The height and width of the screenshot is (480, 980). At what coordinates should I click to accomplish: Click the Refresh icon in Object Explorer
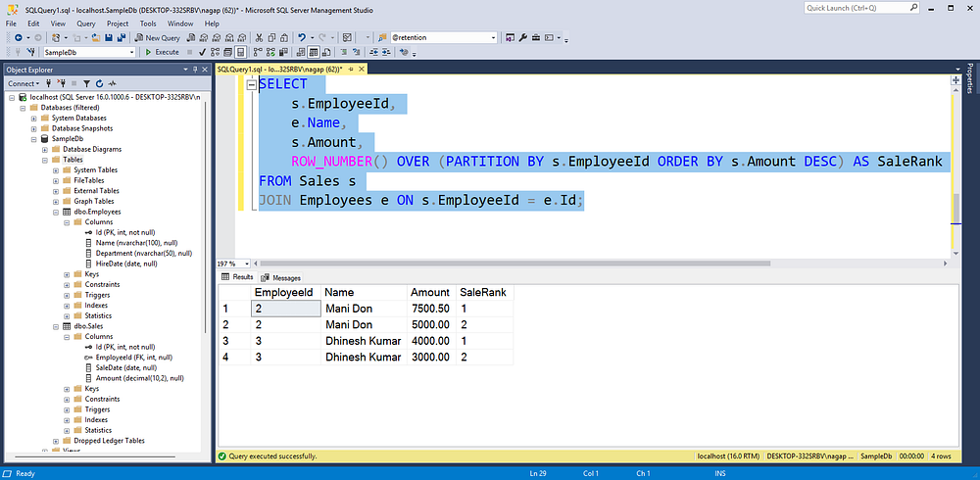click(x=99, y=83)
